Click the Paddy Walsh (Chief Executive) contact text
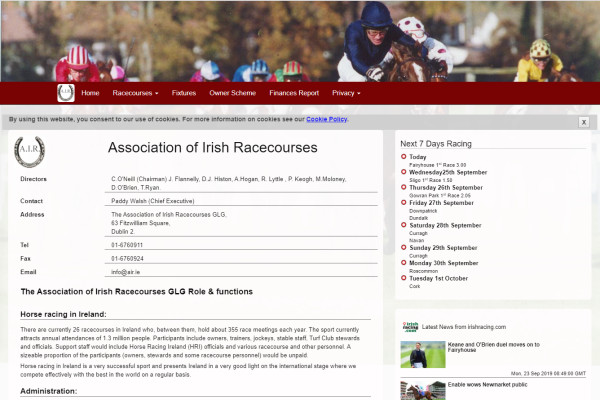This screenshot has height=400, width=600. [153, 201]
